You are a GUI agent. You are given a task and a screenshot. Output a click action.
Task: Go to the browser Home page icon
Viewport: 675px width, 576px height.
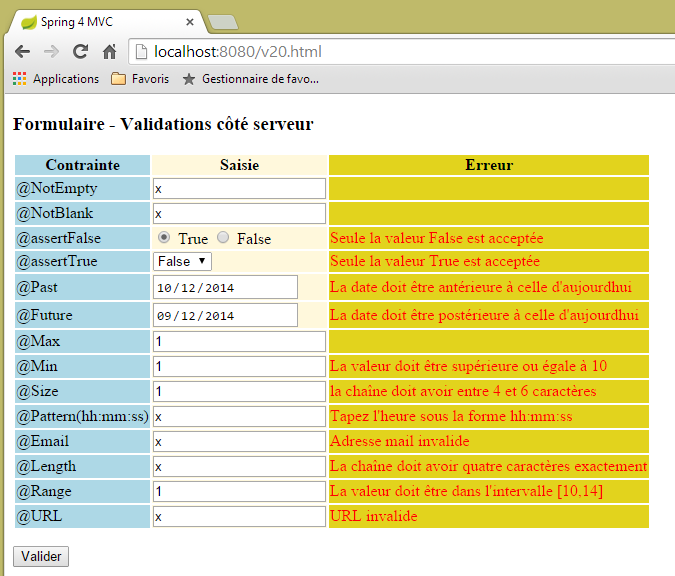[x=109, y=52]
